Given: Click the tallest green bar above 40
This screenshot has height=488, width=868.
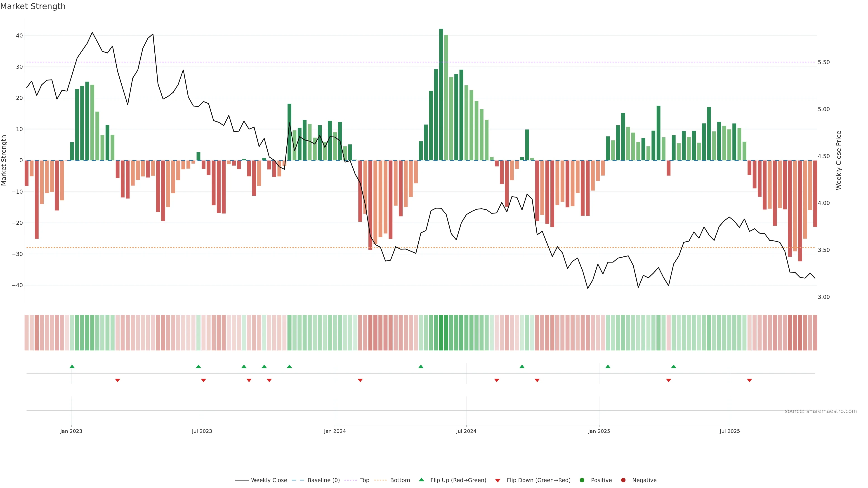Looking at the screenshot, I should (x=441, y=94).
